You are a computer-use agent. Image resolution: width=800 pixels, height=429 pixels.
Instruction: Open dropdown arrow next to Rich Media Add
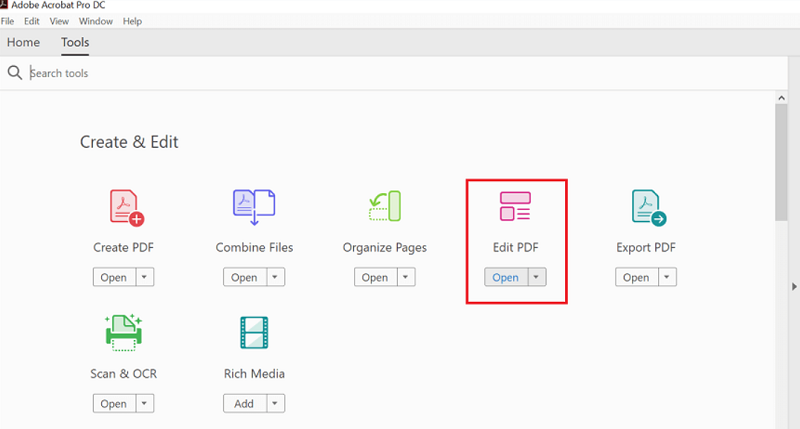[275, 404]
